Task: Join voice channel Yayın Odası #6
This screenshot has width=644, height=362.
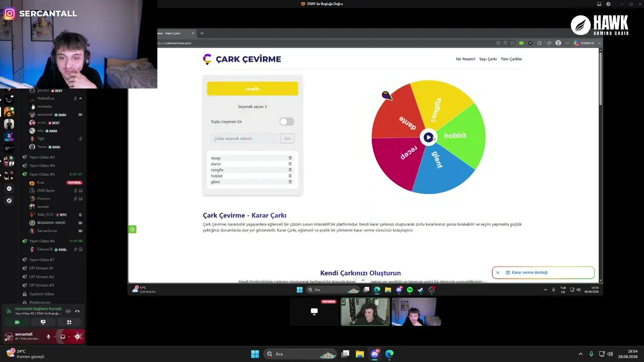Action: (x=42, y=241)
